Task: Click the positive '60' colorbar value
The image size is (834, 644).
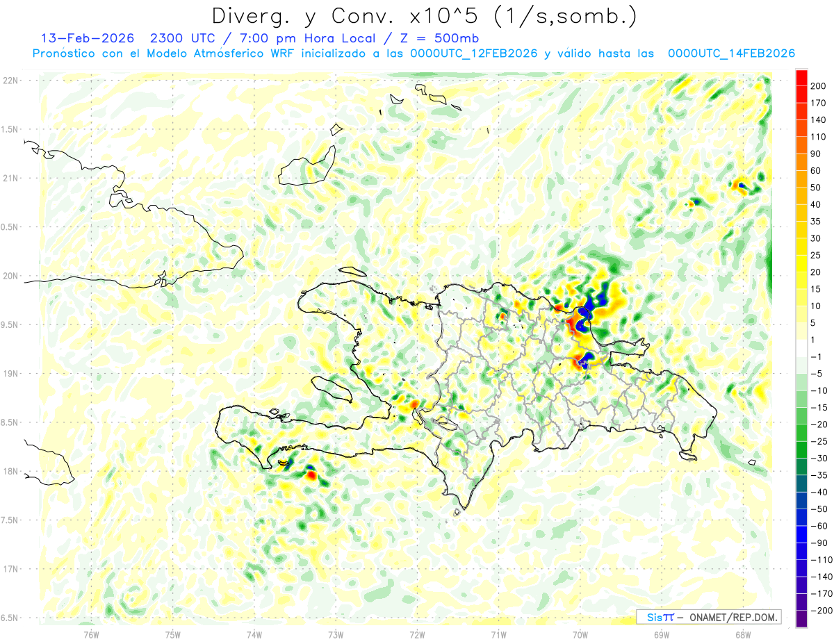Action: pos(816,171)
